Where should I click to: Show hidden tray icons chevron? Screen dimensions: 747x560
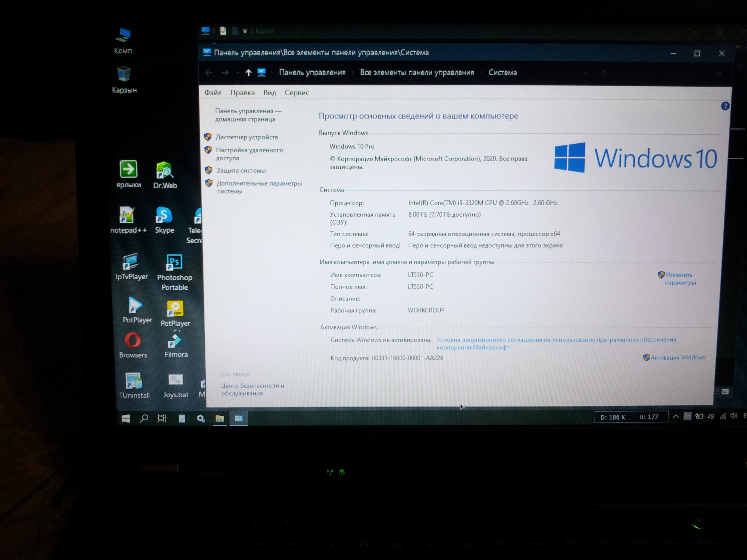point(675,417)
